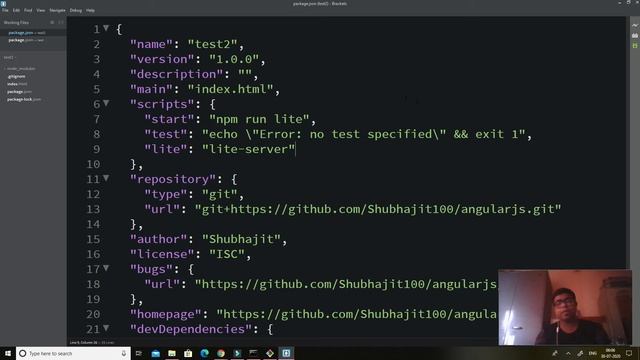Click the ENG language indicator

[x=593, y=353]
